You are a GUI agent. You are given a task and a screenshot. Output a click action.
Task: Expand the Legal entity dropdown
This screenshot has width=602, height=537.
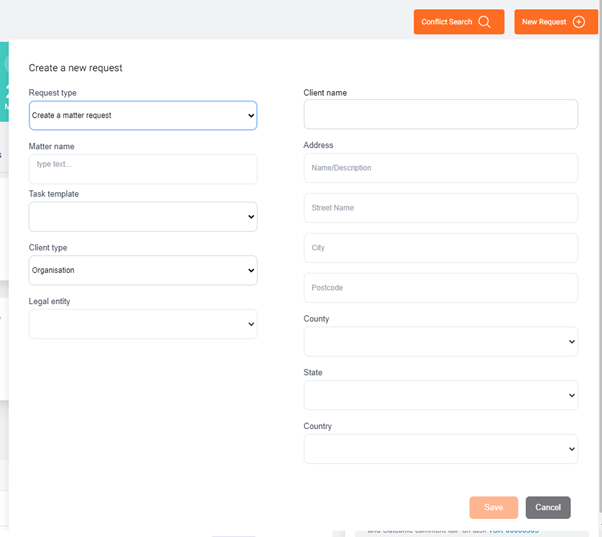(143, 323)
